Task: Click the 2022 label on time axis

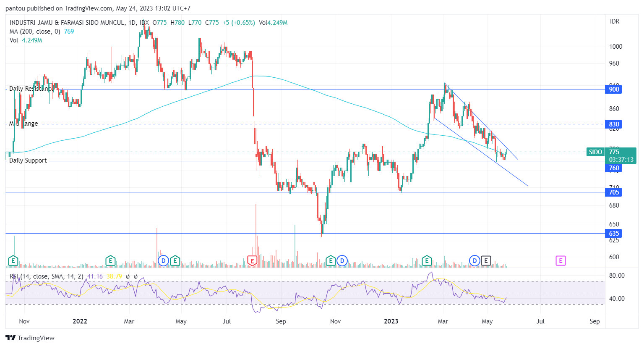Action: pyautogui.click(x=80, y=321)
